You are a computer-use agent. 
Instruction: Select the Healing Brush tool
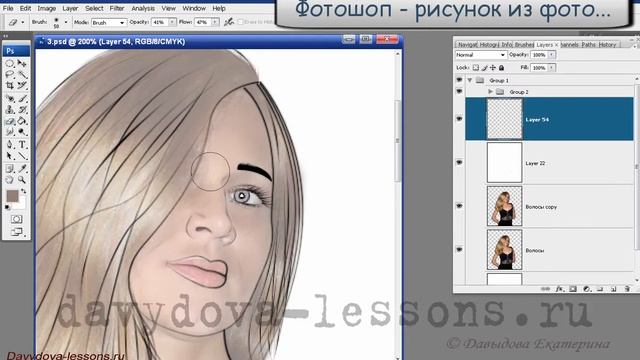[x=10, y=99]
